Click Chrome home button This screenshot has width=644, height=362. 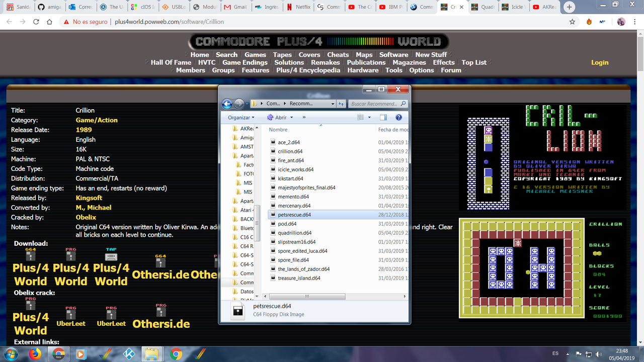click(49, 22)
